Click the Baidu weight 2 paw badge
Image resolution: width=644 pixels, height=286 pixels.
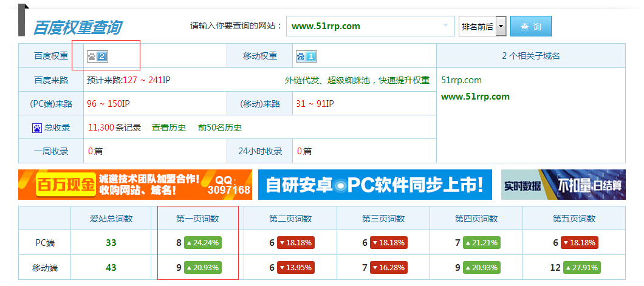point(97,56)
